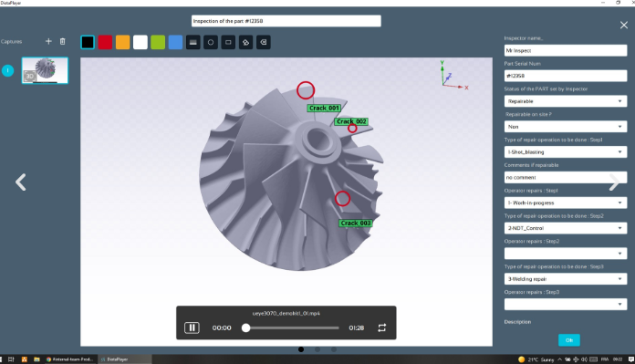This screenshot has height=364, width=635.
Task: Select the line thickness tool icon
Action: coord(193,42)
